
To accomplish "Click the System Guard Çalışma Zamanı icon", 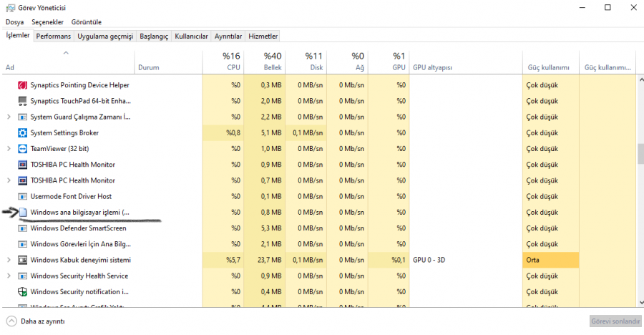I will (23, 117).
